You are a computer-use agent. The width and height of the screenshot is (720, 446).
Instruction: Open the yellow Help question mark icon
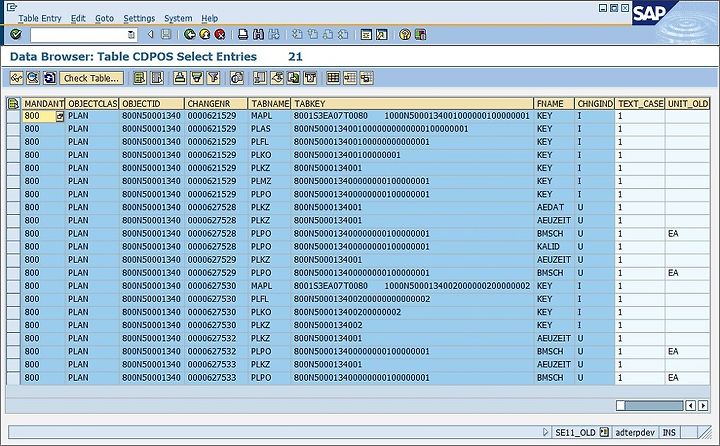(405, 34)
